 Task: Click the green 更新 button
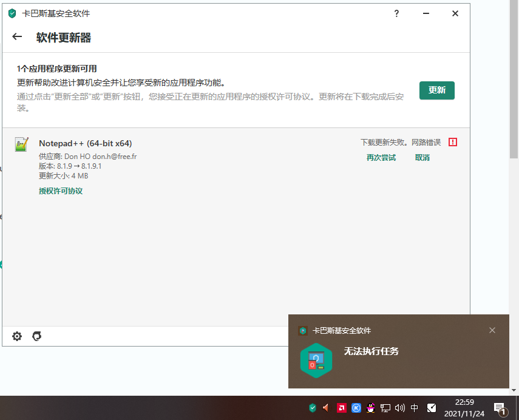click(x=437, y=90)
